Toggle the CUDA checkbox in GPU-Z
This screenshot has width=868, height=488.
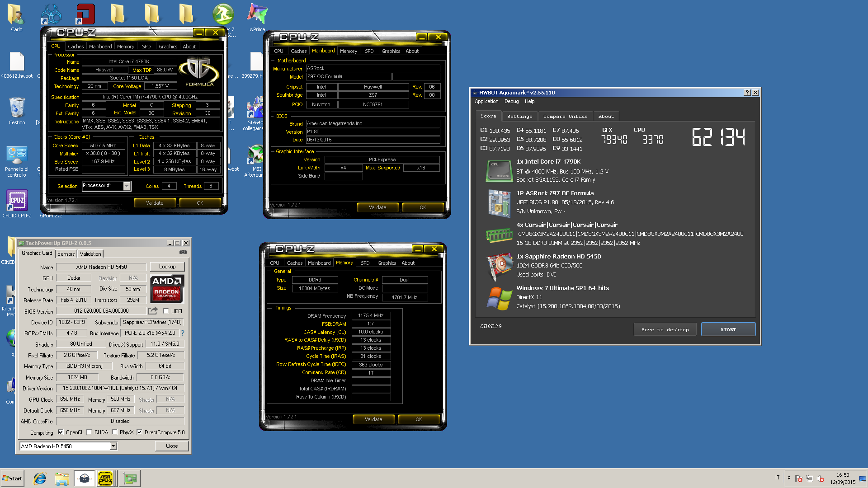tap(90, 432)
